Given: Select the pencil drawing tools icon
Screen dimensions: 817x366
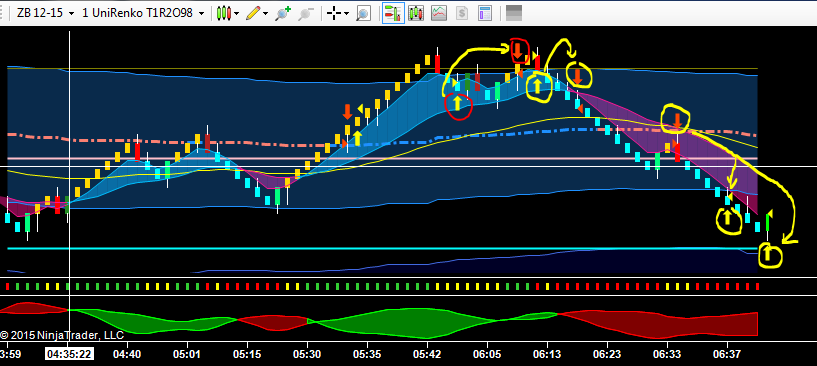Looking at the screenshot, I should [x=253, y=13].
